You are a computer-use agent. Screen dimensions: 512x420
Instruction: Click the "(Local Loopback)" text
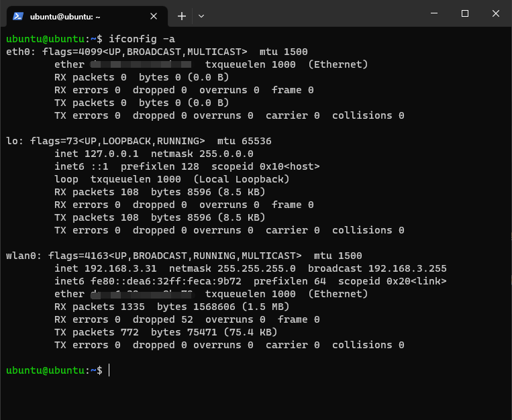click(241, 179)
